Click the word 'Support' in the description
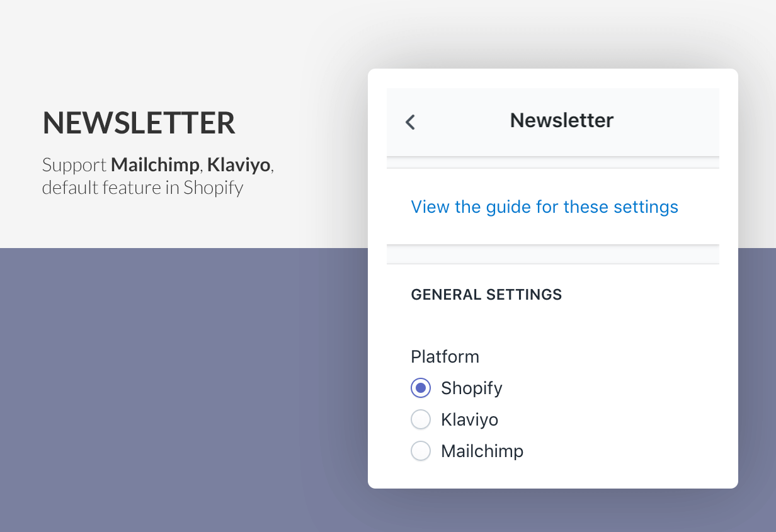 pyautogui.click(x=74, y=166)
